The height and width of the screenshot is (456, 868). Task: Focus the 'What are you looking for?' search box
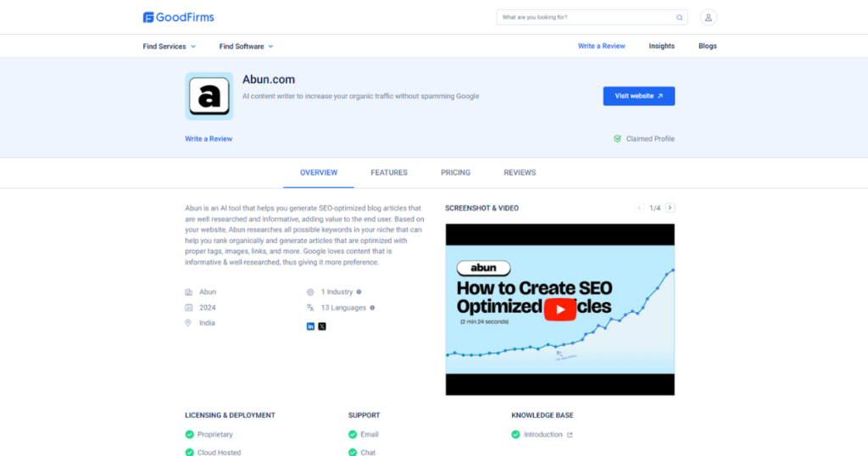click(592, 17)
